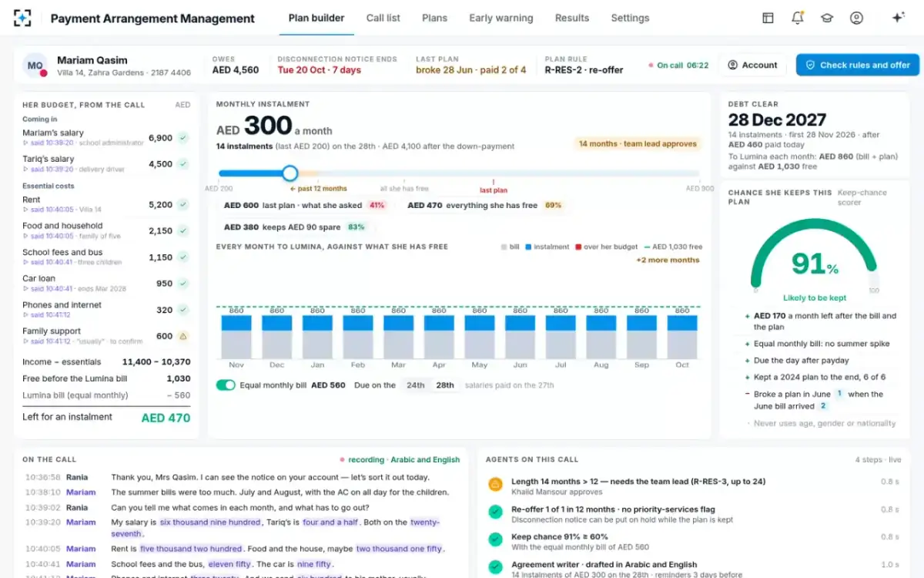This screenshot has width=924, height=578.
Task: Open the Results tab
Action: (x=572, y=18)
